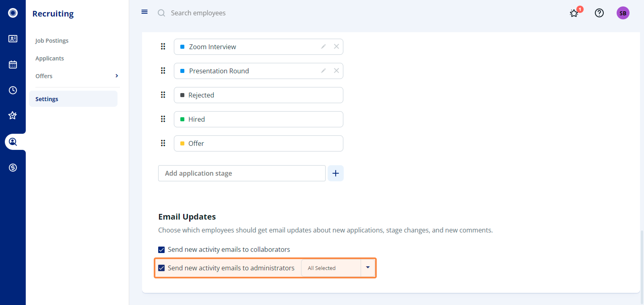Viewport: 644px width, 305px height.
Task: Click the Hired green color swatch
Action: (x=183, y=119)
